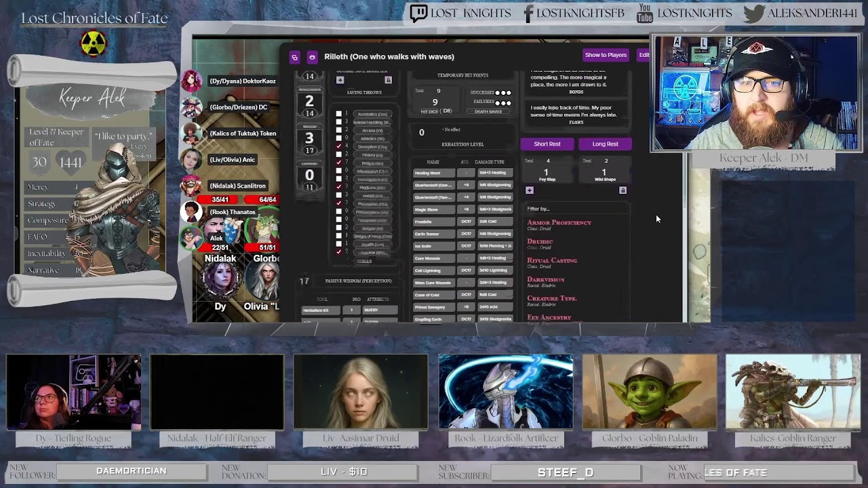Open the Herbalism Kit attribute QUERY dropdown
Screen dimensions: 868x488
coord(380,310)
